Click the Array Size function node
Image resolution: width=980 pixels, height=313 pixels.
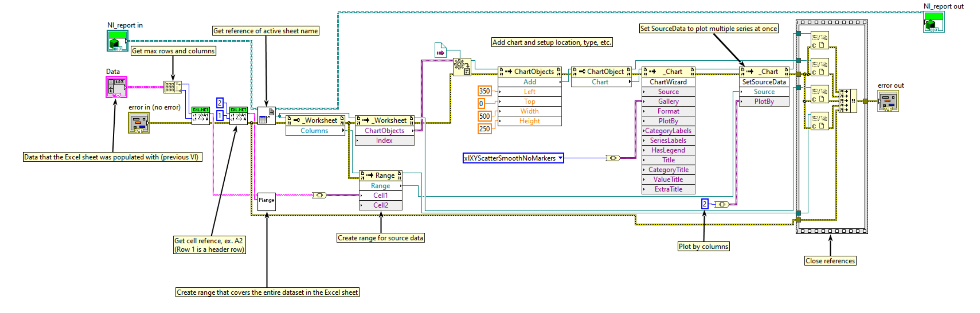point(172,87)
